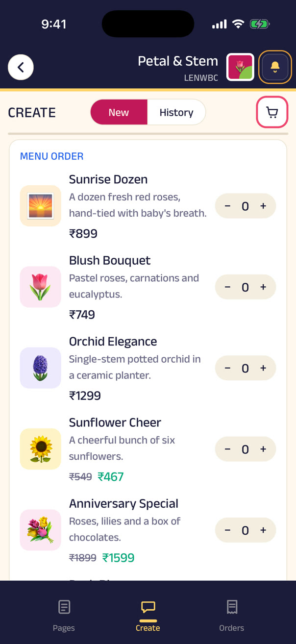Switch to the History view
This screenshot has width=296, height=644.
pyautogui.click(x=176, y=112)
